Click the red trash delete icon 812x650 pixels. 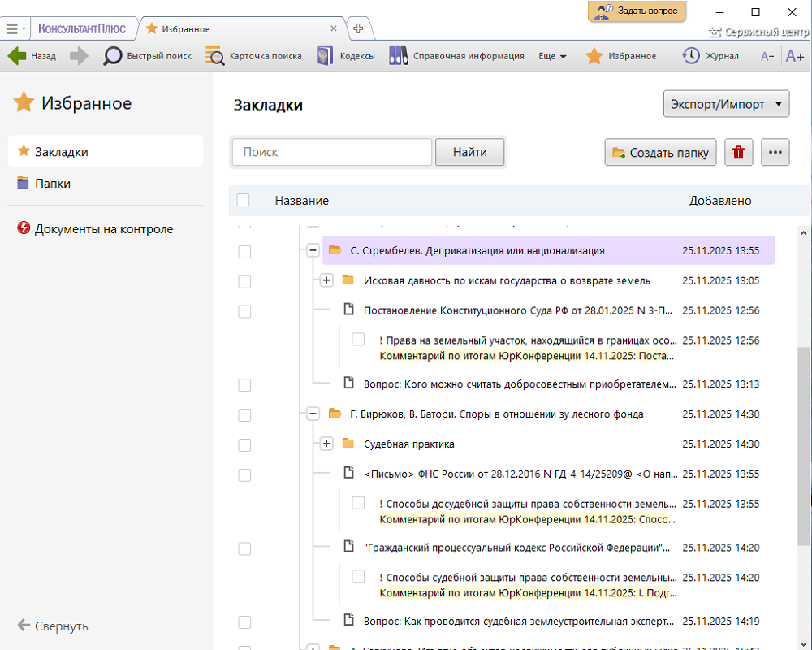[x=738, y=153]
